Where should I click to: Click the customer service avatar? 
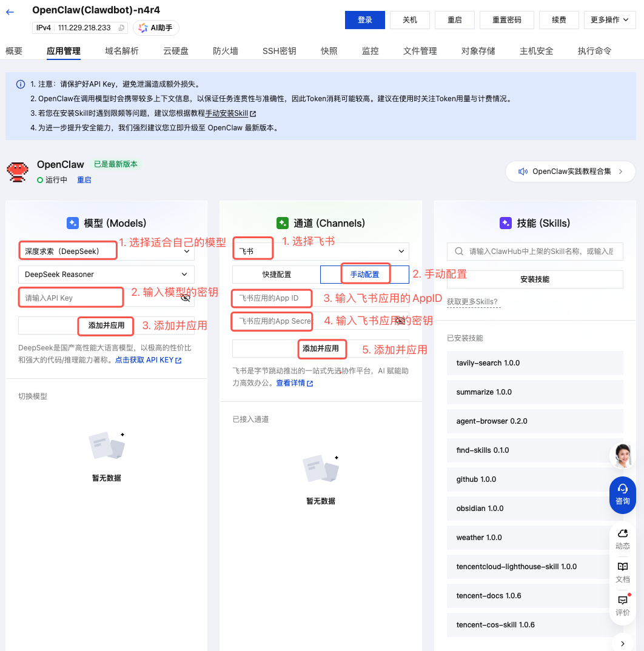(x=622, y=456)
